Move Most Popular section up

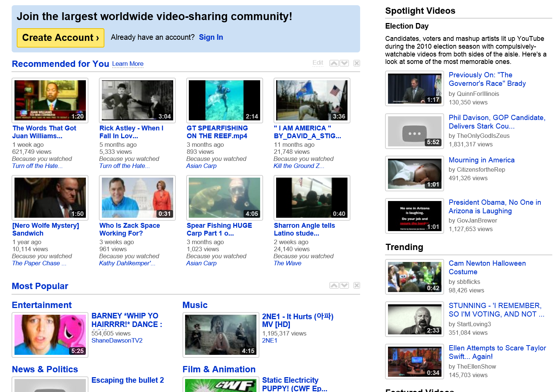[x=334, y=285]
